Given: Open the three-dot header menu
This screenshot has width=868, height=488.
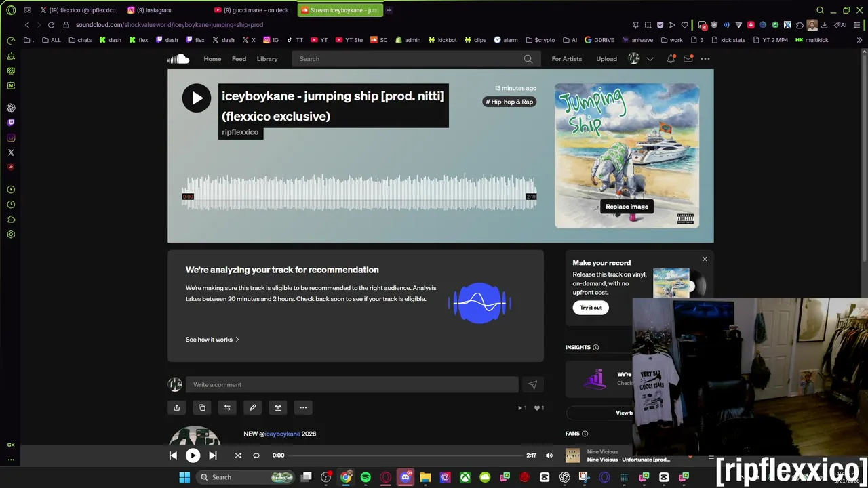Looking at the screenshot, I should [x=705, y=59].
